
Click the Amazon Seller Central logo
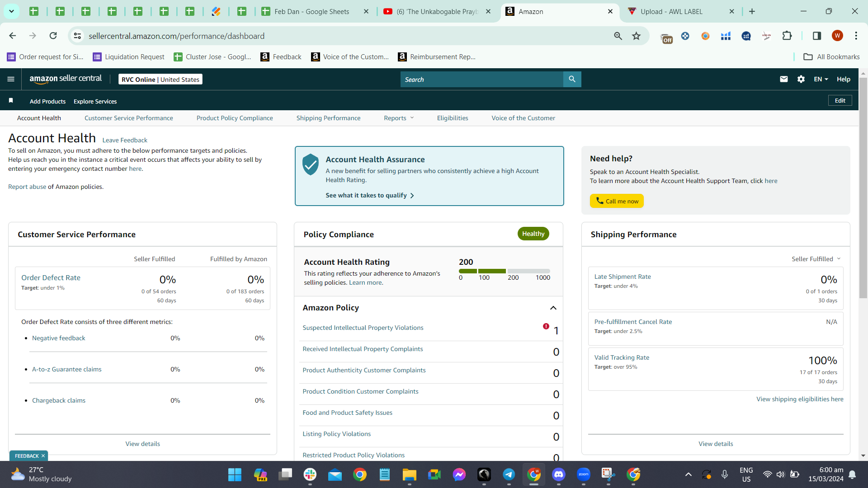pyautogui.click(x=66, y=79)
